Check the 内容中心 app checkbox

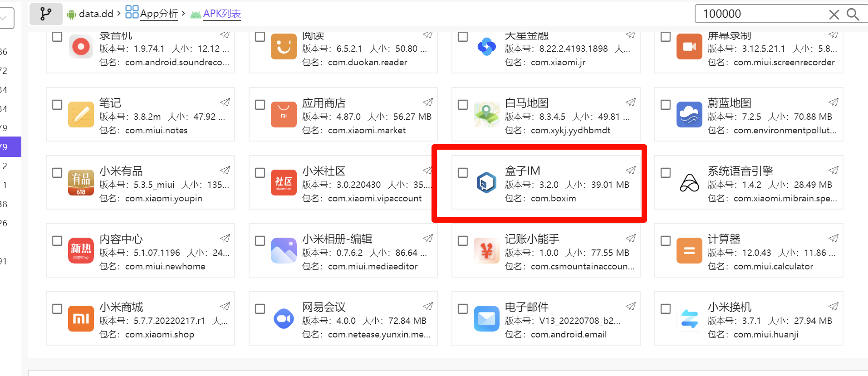[57, 241]
